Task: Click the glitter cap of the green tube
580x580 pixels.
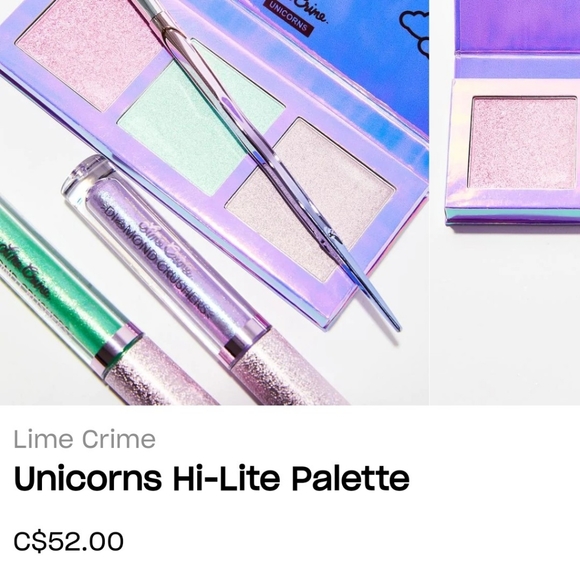Action: pos(159,374)
